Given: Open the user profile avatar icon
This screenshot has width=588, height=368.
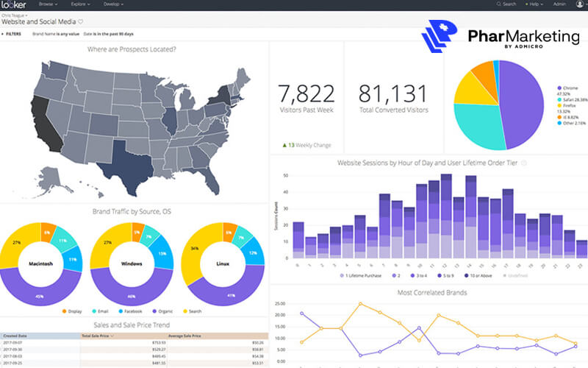Looking at the screenshot, I should pos(580,4).
